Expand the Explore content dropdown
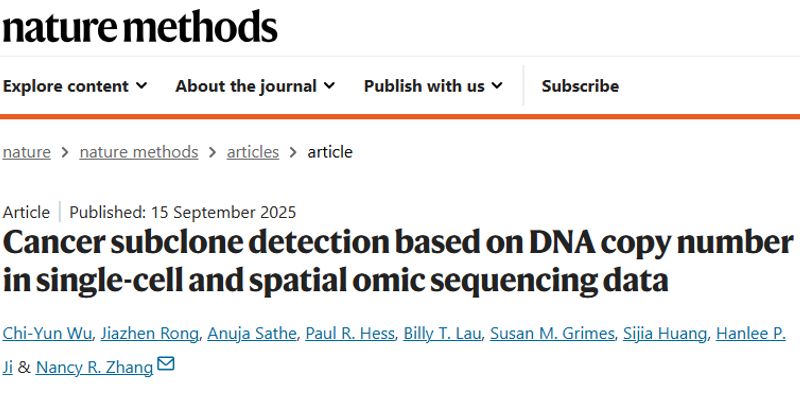800x400 pixels. pos(75,86)
